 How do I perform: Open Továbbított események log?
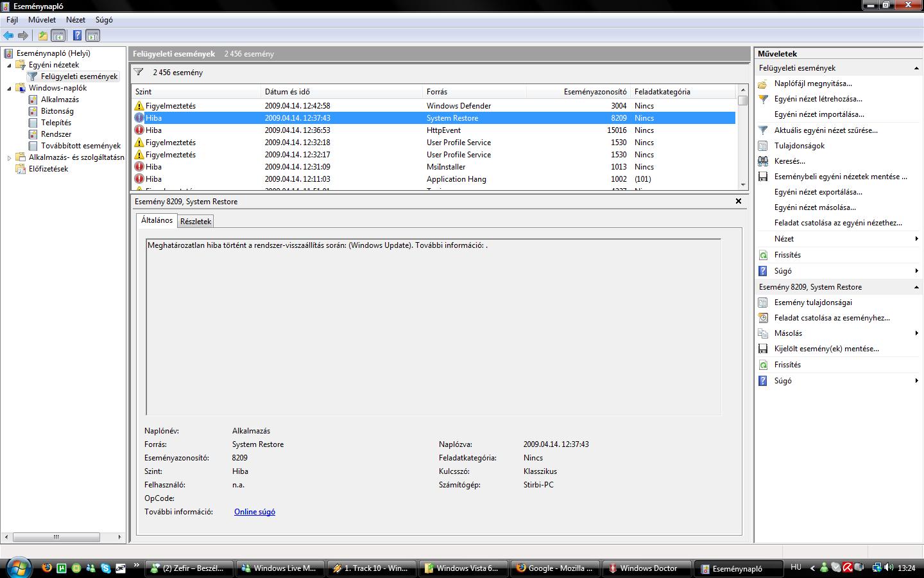[x=81, y=146]
